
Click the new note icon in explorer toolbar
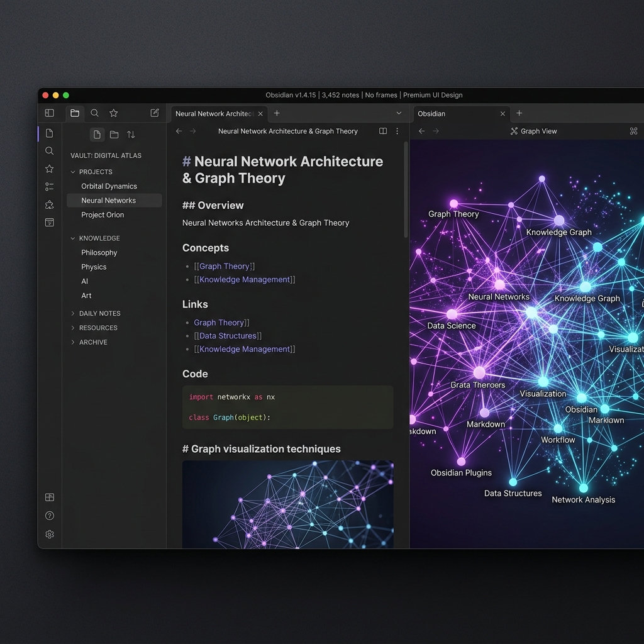pyautogui.click(x=97, y=135)
